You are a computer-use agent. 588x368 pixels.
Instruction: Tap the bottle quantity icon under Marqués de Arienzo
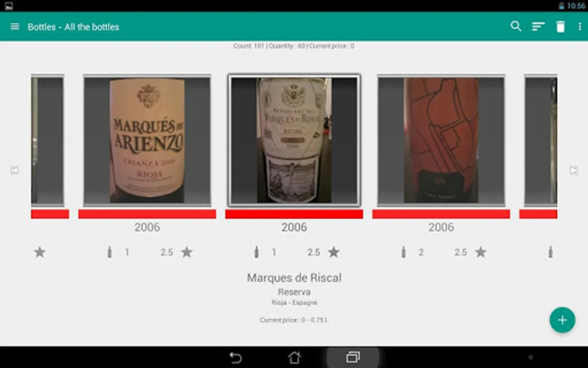109,252
